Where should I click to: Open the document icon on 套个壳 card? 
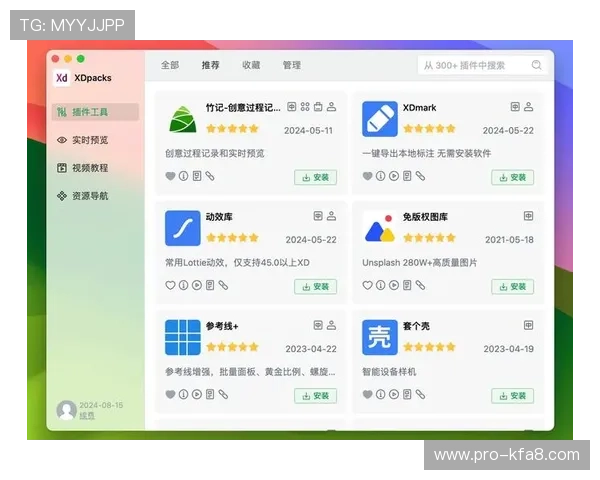pos(407,394)
